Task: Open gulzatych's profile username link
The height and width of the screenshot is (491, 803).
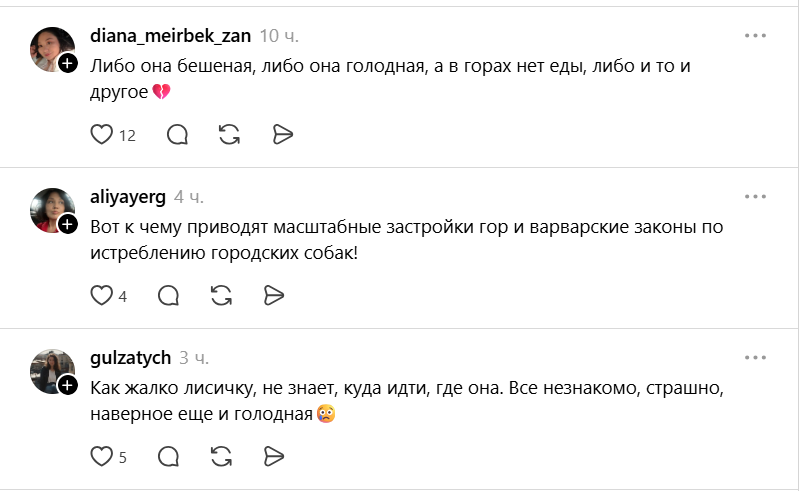Action: 131,358
